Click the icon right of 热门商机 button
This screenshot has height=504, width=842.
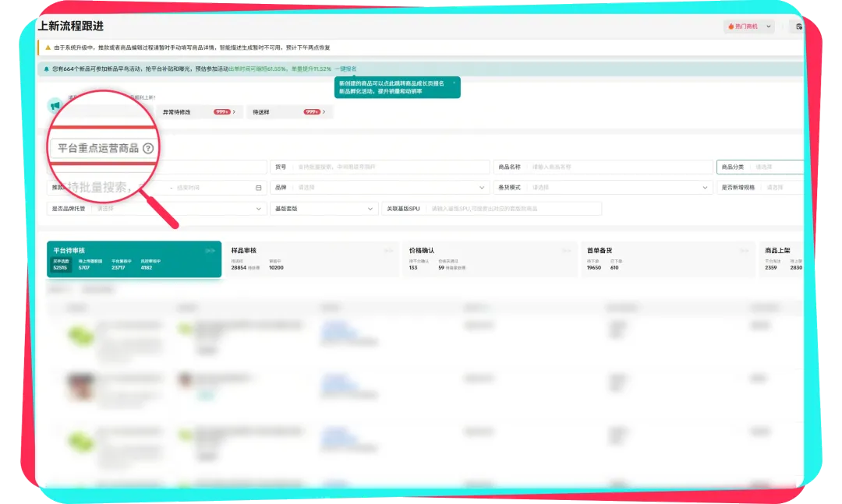click(798, 26)
